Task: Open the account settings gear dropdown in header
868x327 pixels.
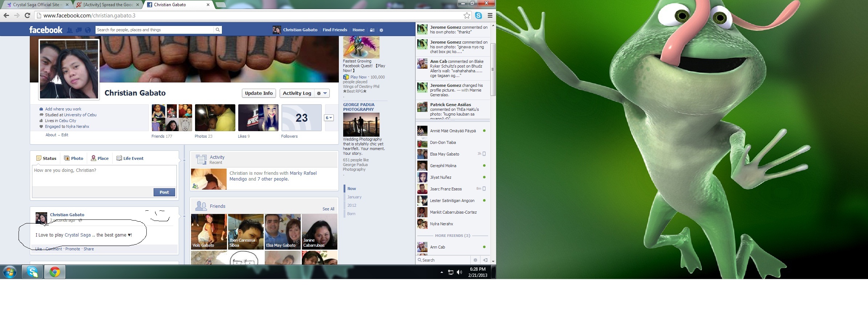Action: (x=381, y=30)
